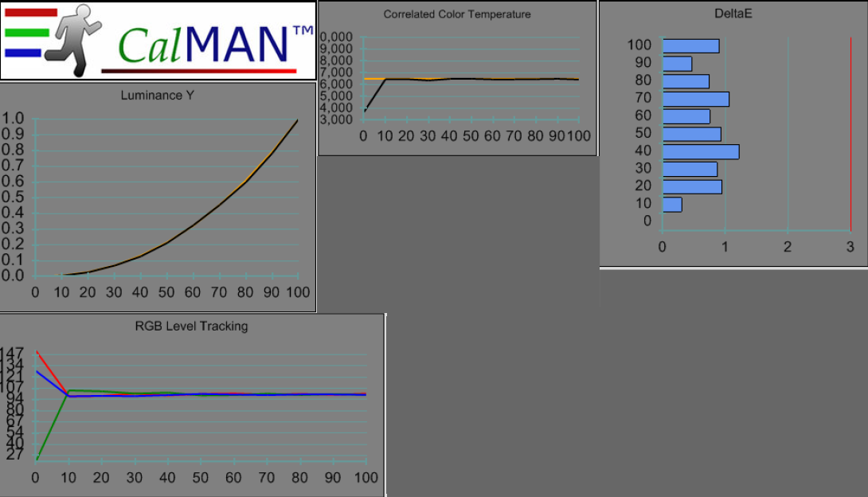868x497 pixels.
Task: Click the 7,000 label on Color Temperature axis
Action: (336, 72)
